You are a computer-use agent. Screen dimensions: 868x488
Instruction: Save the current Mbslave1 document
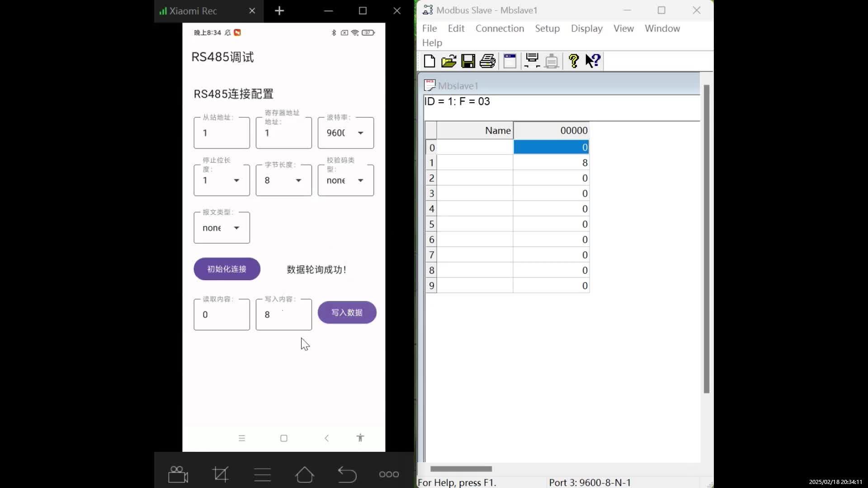[x=468, y=61]
